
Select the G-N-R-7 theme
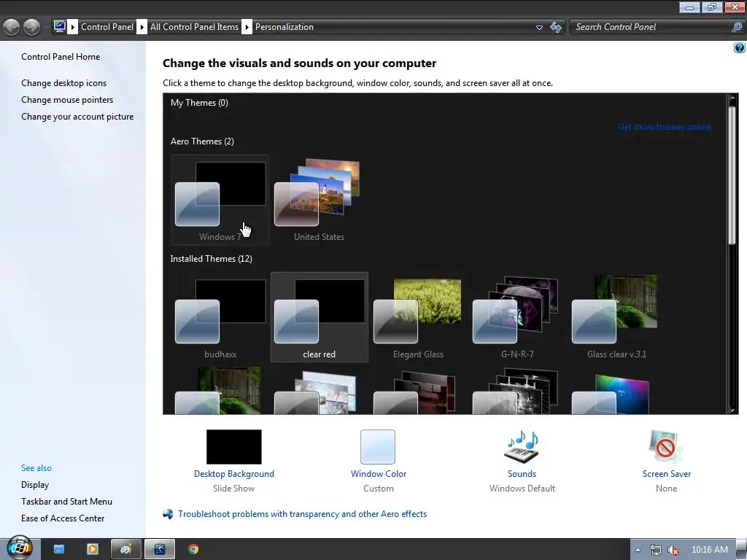(x=517, y=317)
